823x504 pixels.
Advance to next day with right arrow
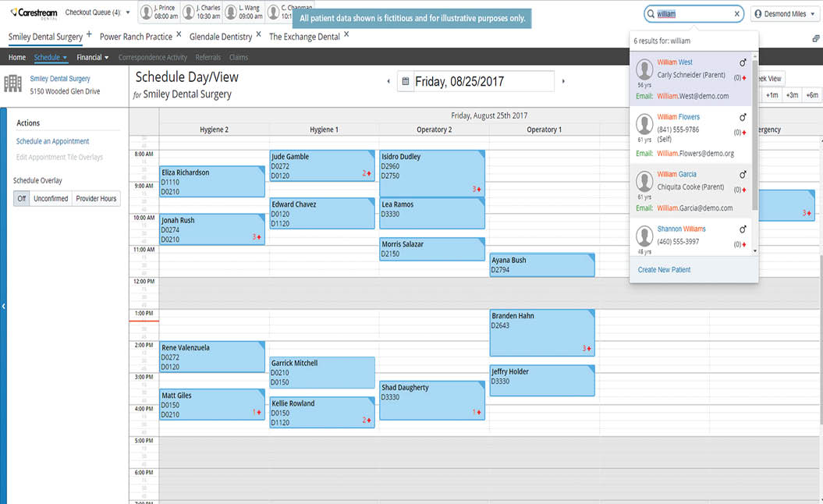(x=563, y=81)
